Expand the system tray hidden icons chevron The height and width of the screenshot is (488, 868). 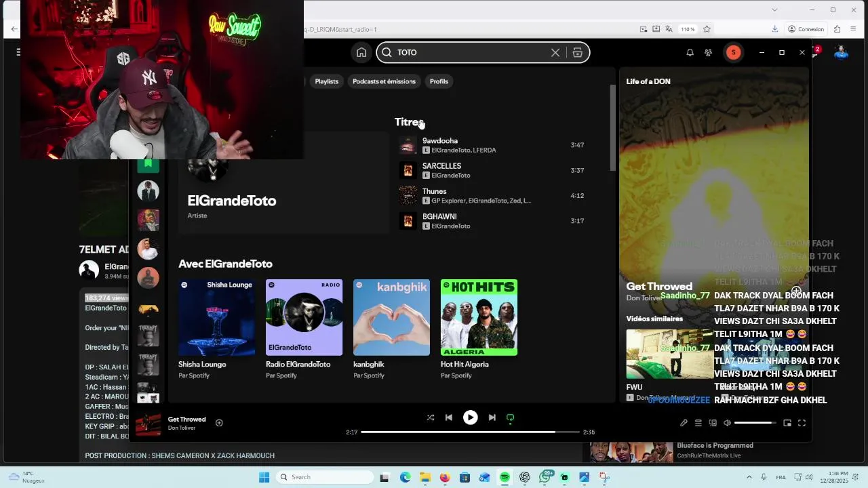tap(749, 477)
